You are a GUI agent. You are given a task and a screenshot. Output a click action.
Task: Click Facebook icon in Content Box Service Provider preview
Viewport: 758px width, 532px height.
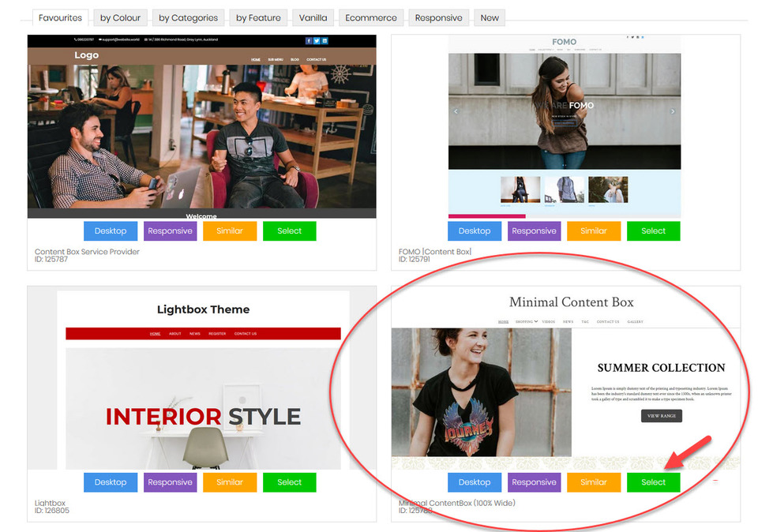pos(309,41)
